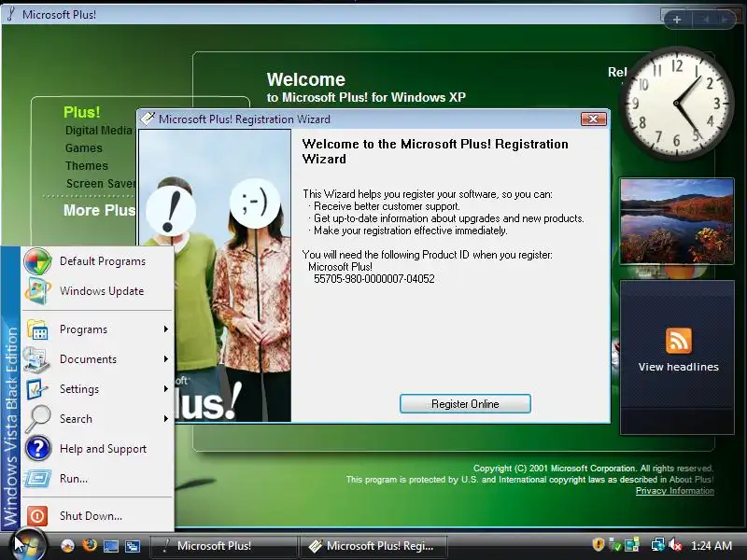
Task: Choose Shut Down... from the Start menu
Action: coord(97,516)
